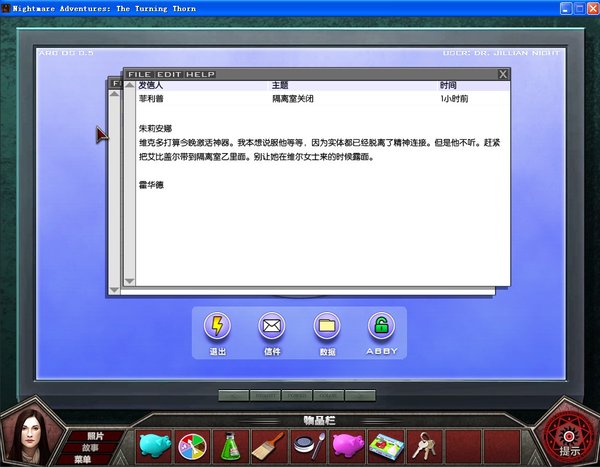
Task: Pick the keys in the inventory
Action: pos(424,446)
